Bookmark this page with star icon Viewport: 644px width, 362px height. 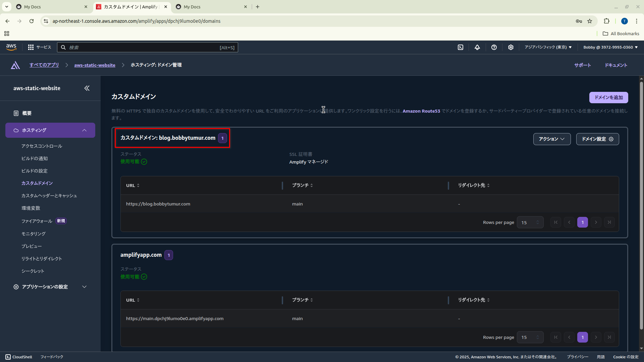click(x=590, y=21)
